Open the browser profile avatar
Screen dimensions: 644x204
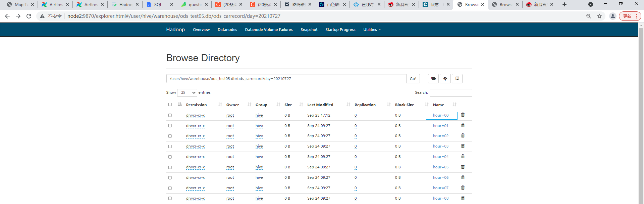point(613,16)
